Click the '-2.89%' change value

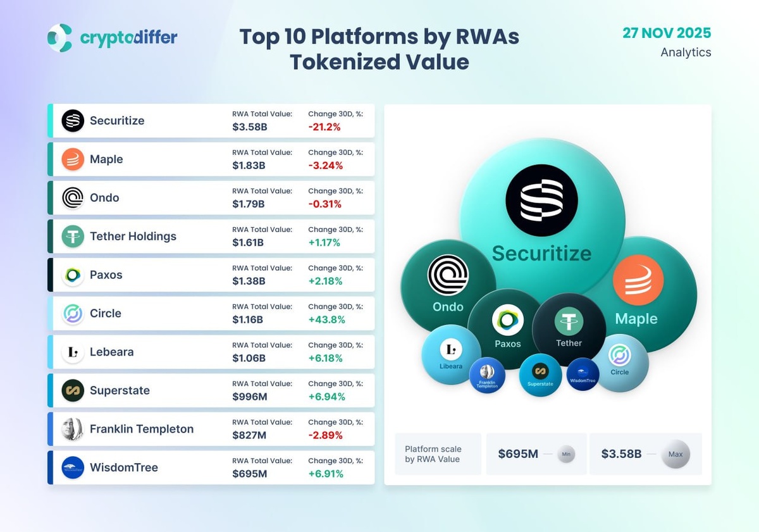click(x=326, y=435)
